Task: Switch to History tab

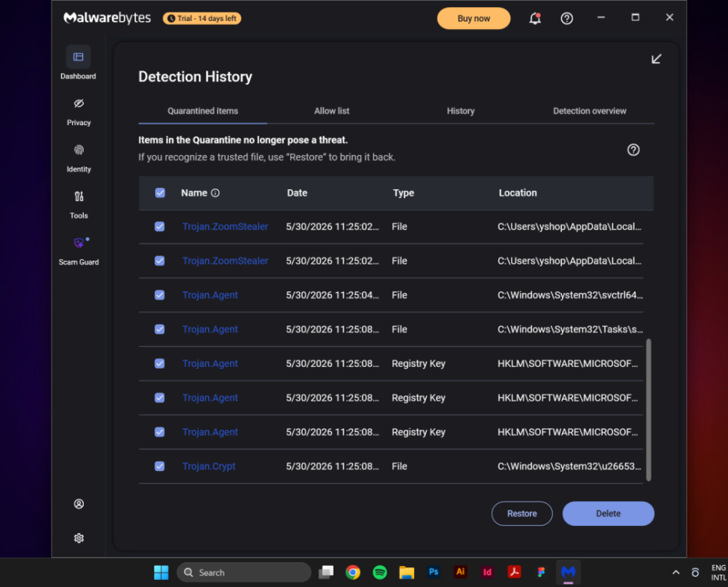Action: click(460, 111)
